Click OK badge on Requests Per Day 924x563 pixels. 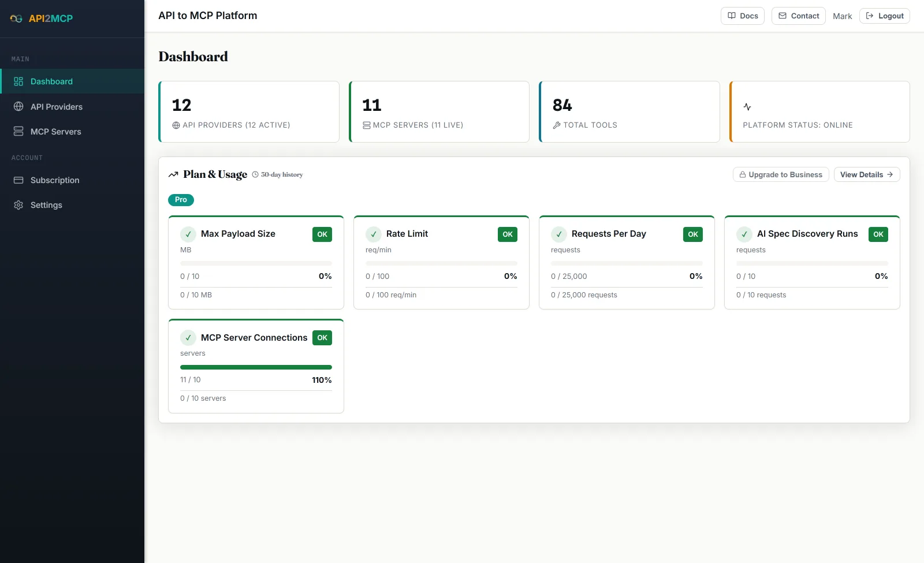click(x=693, y=234)
